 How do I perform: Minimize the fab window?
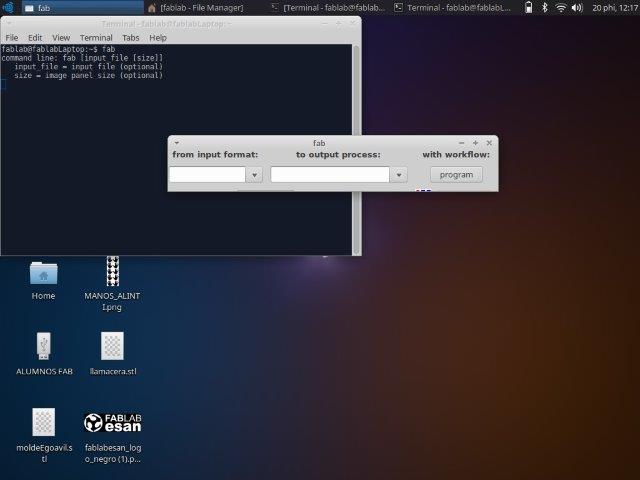tap(462, 143)
